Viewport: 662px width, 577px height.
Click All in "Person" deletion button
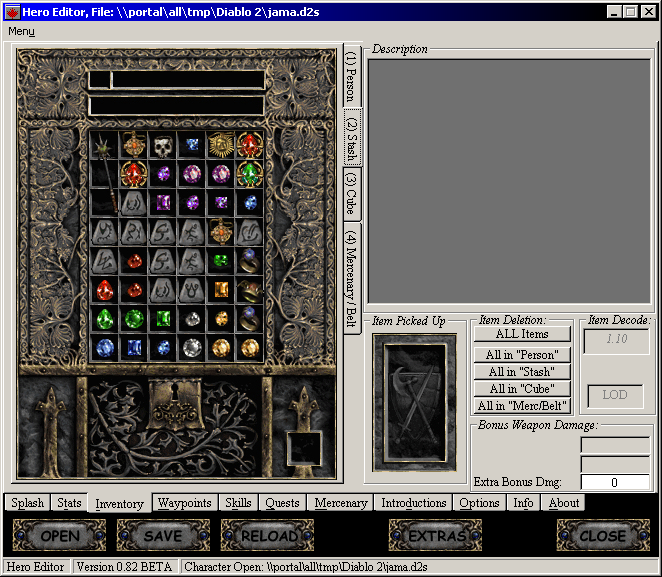(x=522, y=355)
